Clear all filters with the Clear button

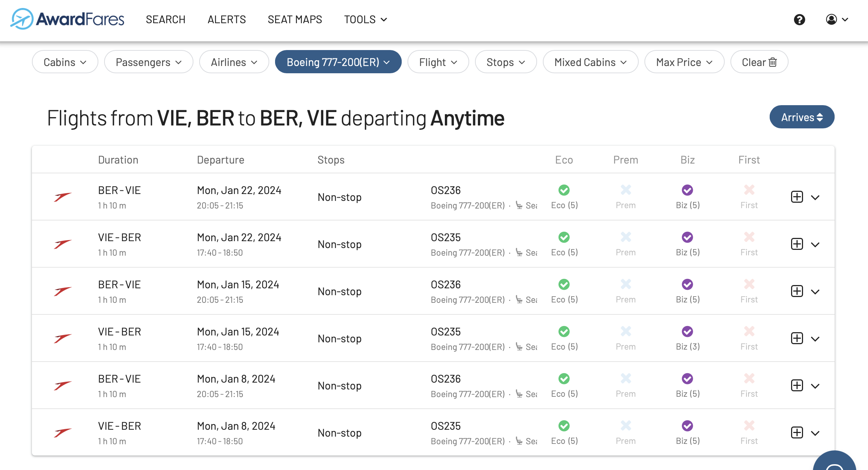point(759,62)
